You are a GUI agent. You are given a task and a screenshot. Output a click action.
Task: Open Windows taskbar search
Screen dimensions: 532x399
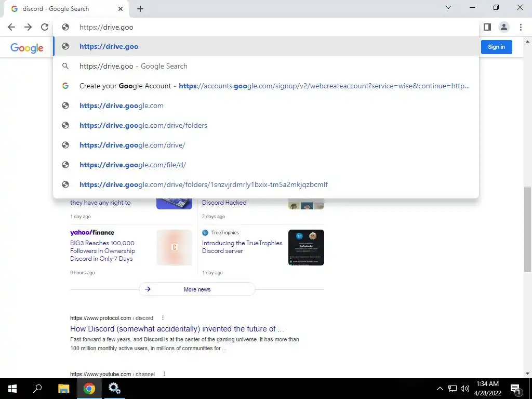37,389
